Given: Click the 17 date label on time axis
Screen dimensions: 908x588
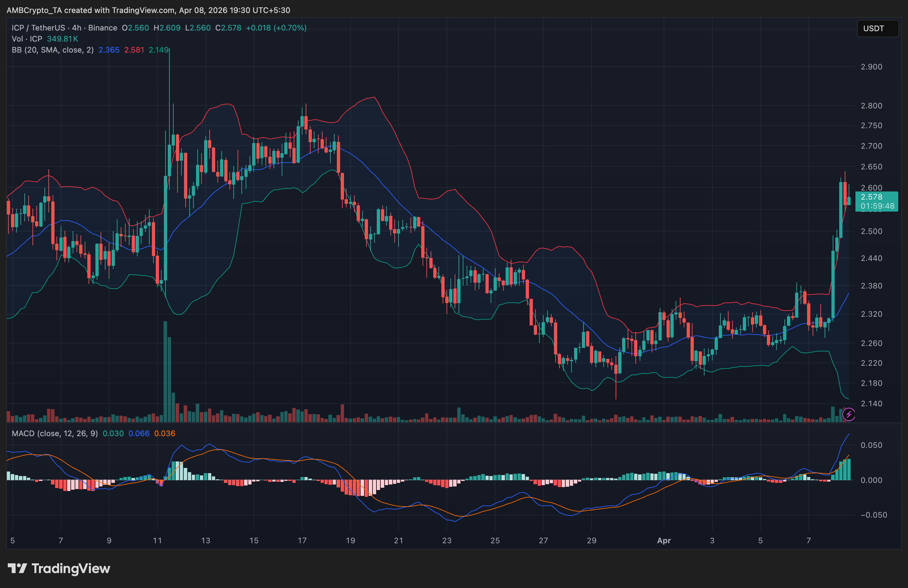Looking at the screenshot, I should pyautogui.click(x=302, y=540).
